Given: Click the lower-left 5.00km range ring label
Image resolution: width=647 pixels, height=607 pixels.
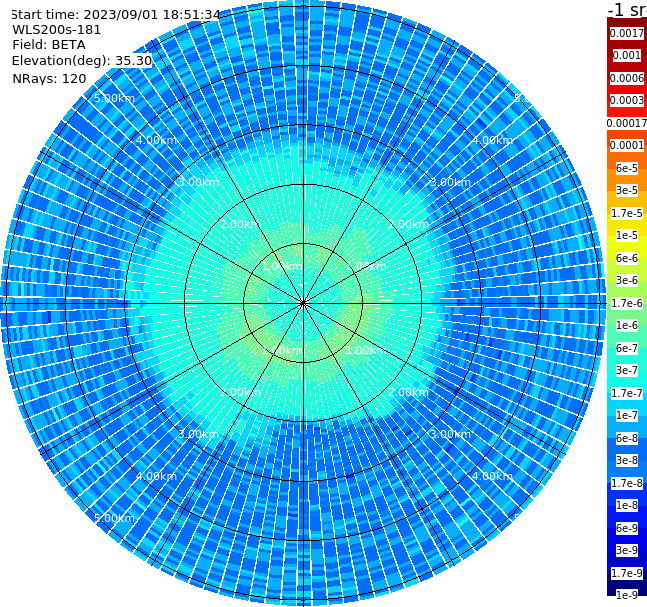Looking at the screenshot, I should coord(114,518).
